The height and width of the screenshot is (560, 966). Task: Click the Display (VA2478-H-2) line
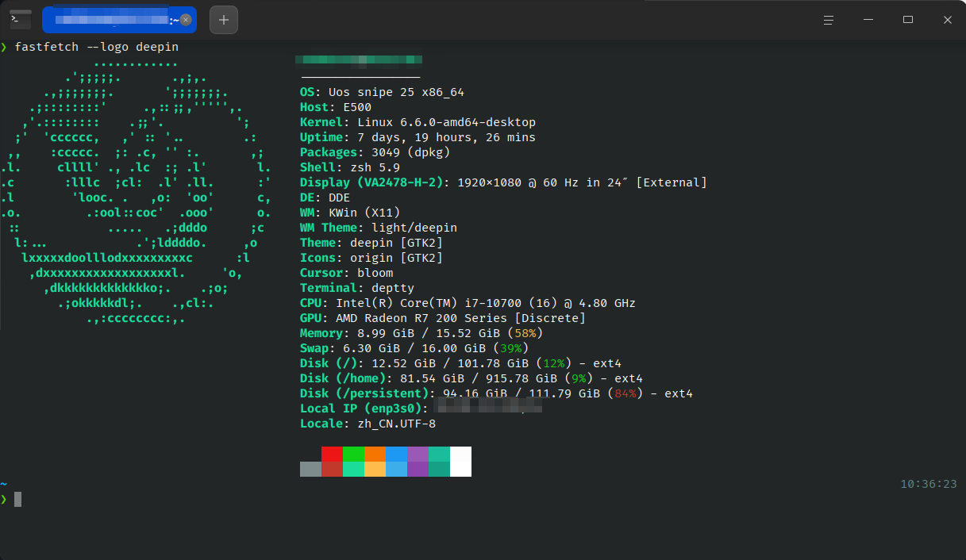point(503,182)
